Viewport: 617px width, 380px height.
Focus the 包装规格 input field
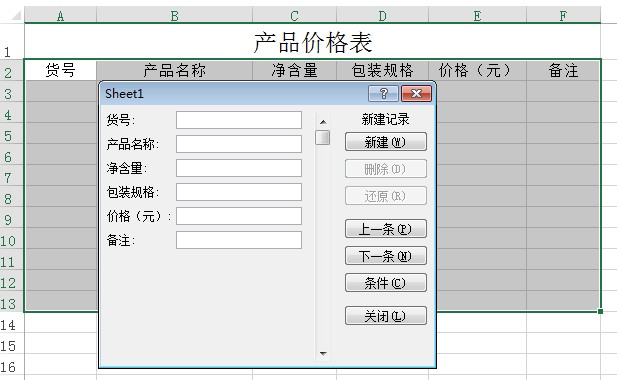pos(239,192)
